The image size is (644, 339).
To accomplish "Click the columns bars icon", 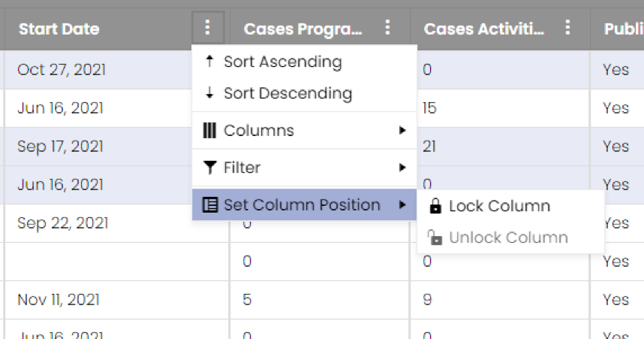I will [x=209, y=131].
